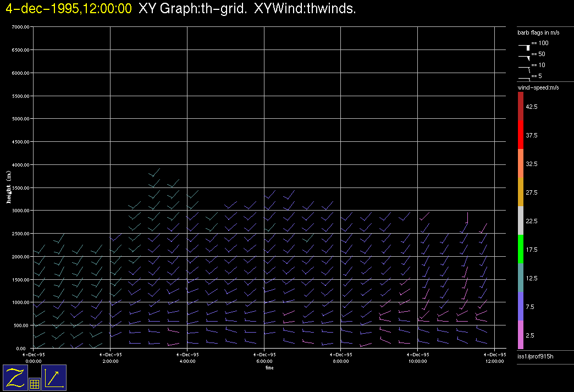Image resolution: width=574 pixels, height=392 pixels.
Task: Click the small grid icon
Action: [34, 384]
